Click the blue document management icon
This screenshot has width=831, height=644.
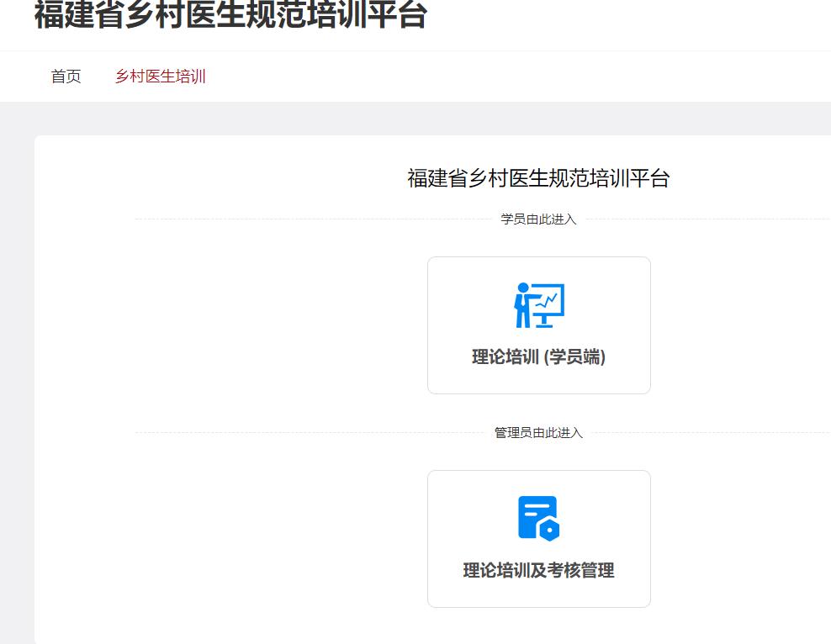pyautogui.click(x=539, y=519)
